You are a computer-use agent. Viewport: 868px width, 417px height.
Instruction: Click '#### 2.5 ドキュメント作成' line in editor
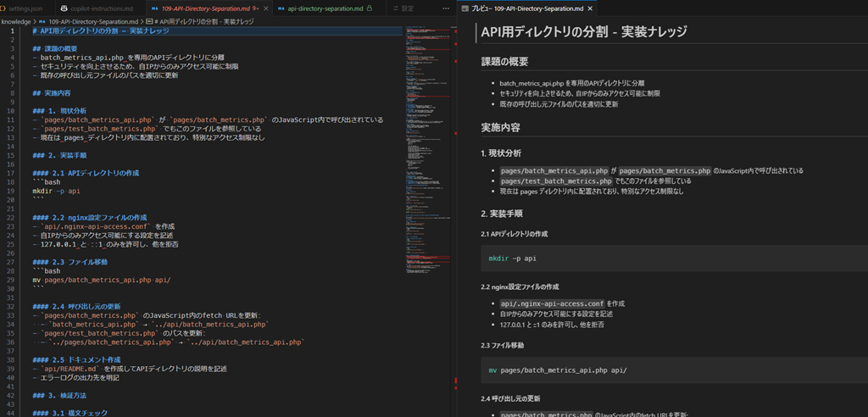[x=76, y=360]
